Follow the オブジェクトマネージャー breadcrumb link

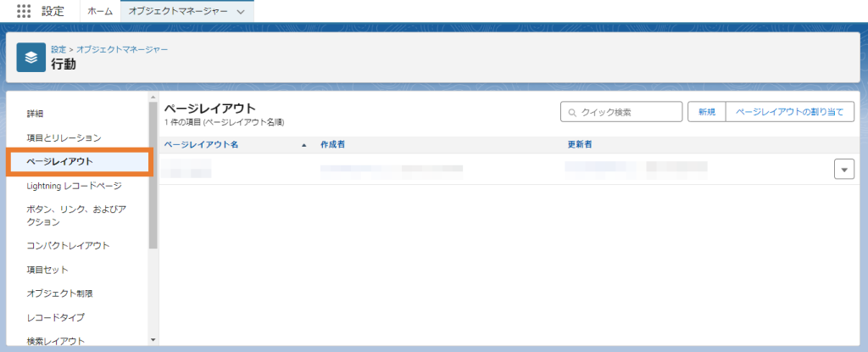[122, 49]
